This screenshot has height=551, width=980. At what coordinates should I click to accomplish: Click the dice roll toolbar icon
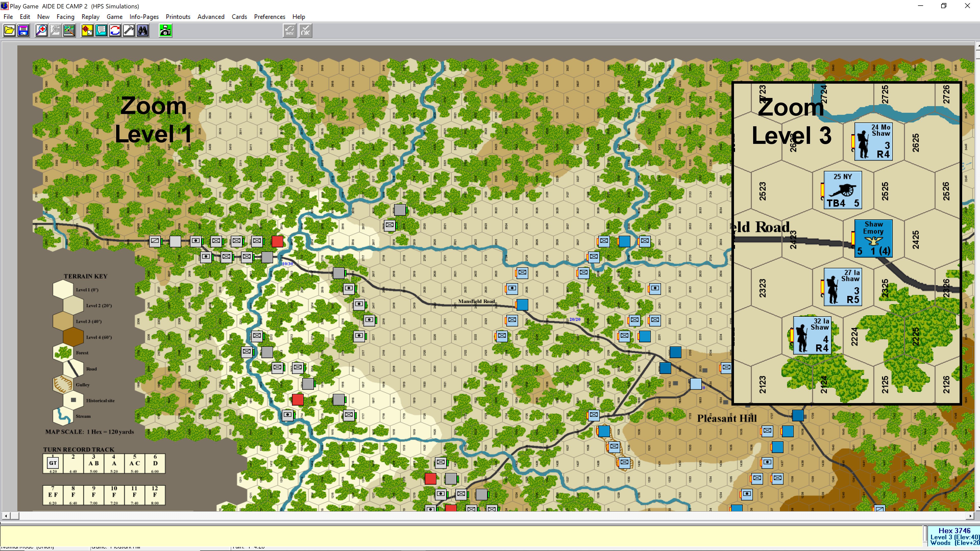[87, 30]
